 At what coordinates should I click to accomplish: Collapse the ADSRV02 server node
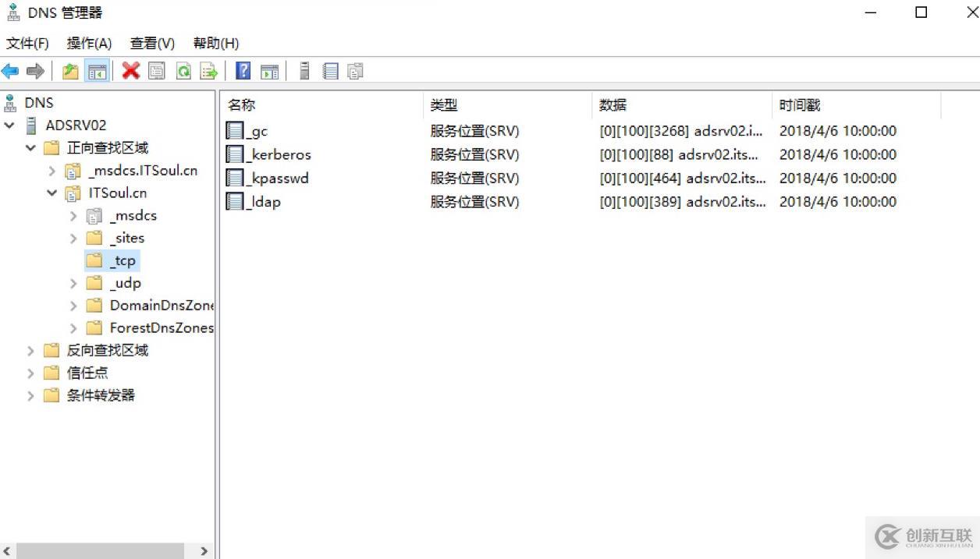click(x=9, y=125)
